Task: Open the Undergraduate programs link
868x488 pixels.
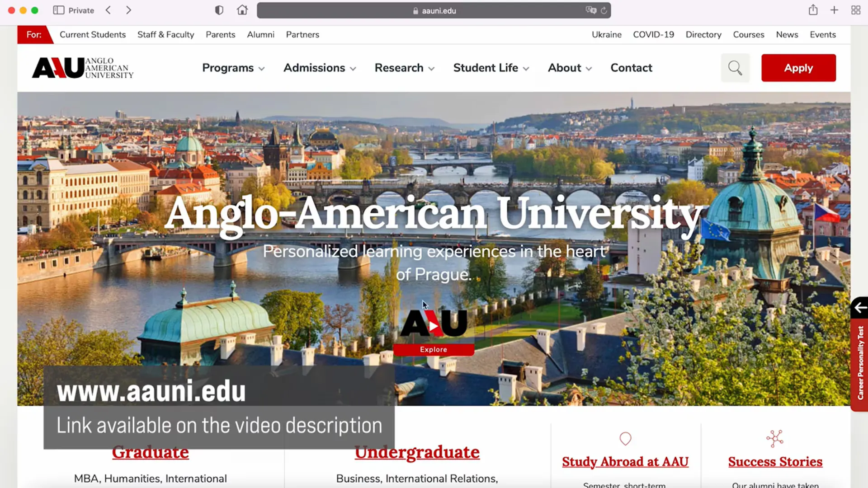Action: (417, 452)
